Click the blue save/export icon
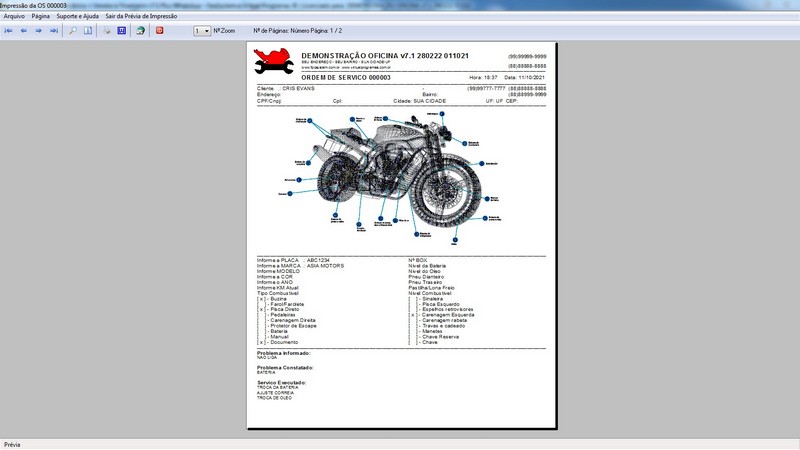This screenshot has height=450, width=800. tap(121, 31)
